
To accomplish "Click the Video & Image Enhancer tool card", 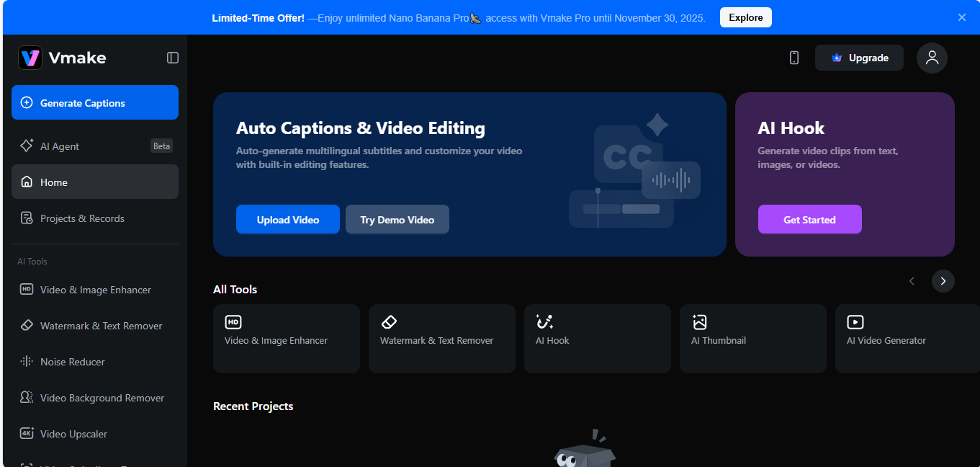I will (286, 339).
